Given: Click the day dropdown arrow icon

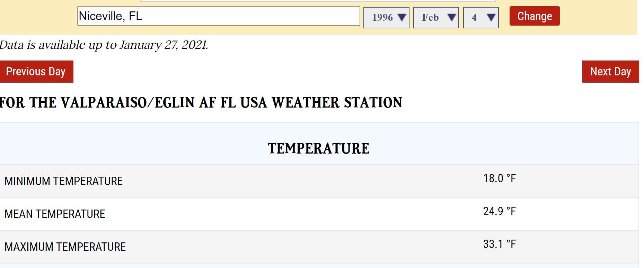Looking at the screenshot, I should coord(491,17).
